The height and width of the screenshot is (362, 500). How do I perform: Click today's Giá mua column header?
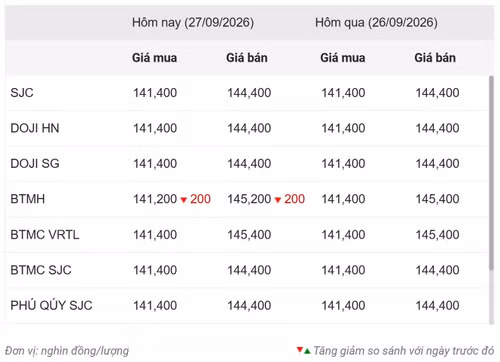pos(154,58)
